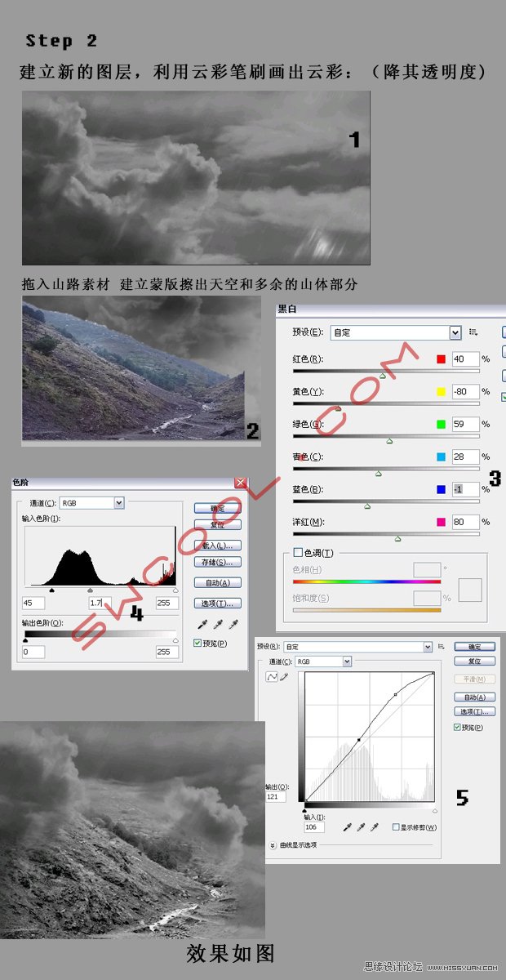506x980 pixels.
Task: Click the blue color swatch beside 蓝色
Action: pyautogui.click(x=442, y=489)
